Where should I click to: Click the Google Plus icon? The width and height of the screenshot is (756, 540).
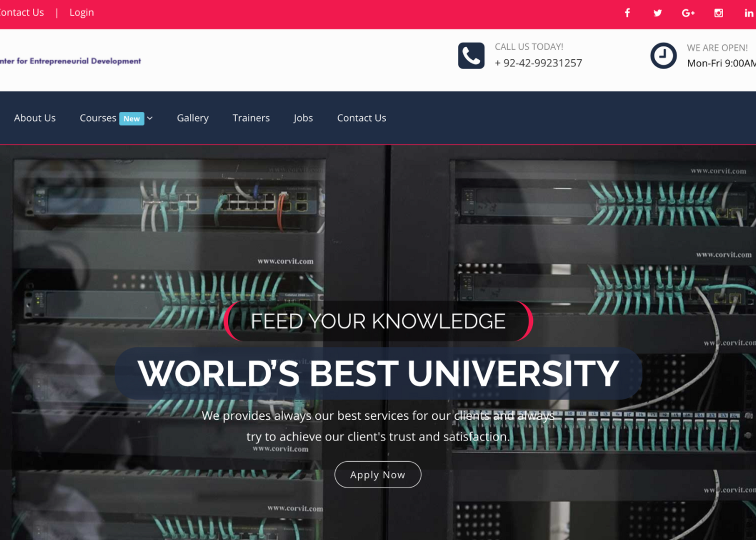(x=688, y=13)
